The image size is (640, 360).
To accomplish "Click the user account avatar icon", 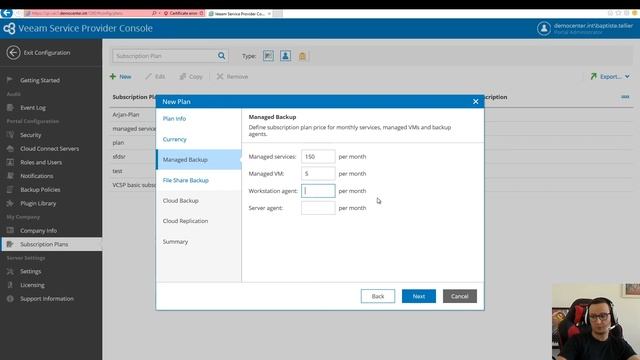I will click(x=544, y=29).
